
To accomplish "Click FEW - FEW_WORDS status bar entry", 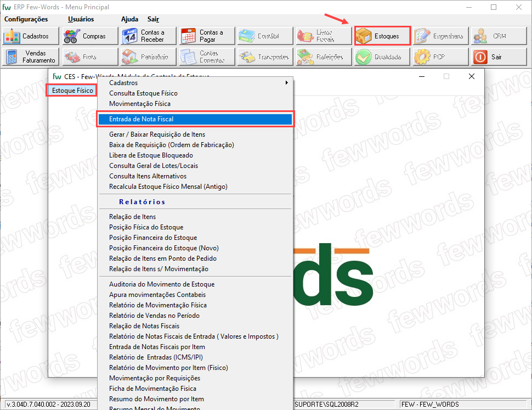I will 430,404.
